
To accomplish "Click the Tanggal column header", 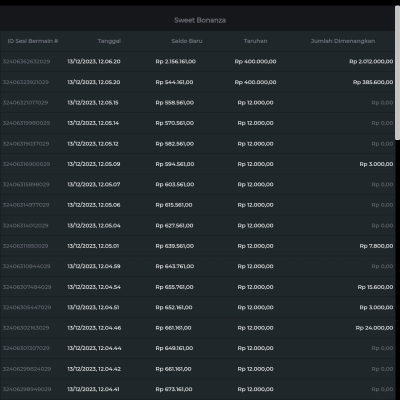I will tap(109, 41).
